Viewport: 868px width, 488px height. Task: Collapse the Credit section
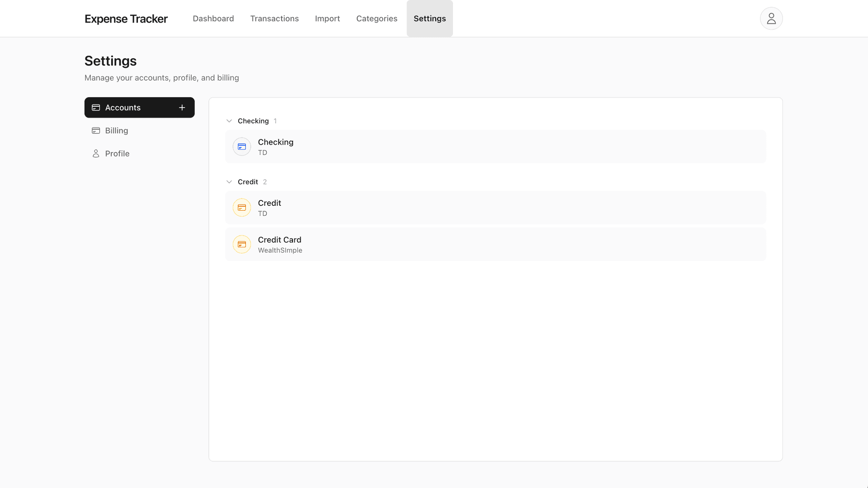tap(229, 181)
